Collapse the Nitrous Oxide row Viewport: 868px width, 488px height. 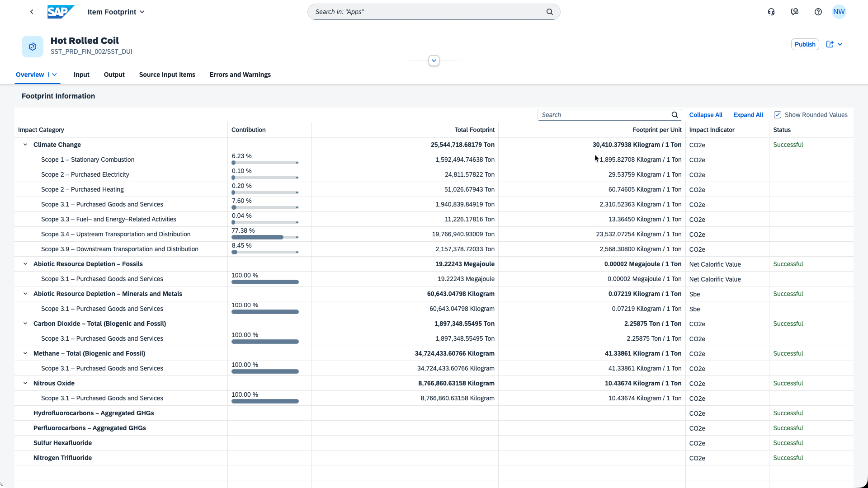25,383
